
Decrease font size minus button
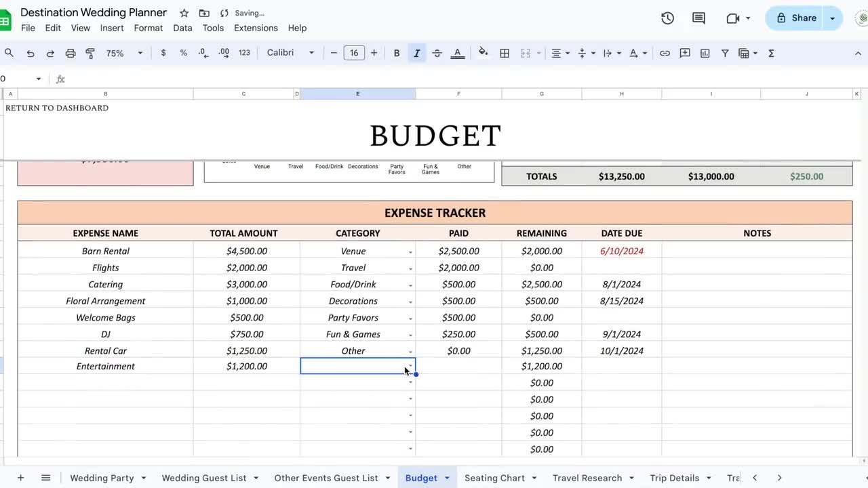tap(334, 53)
